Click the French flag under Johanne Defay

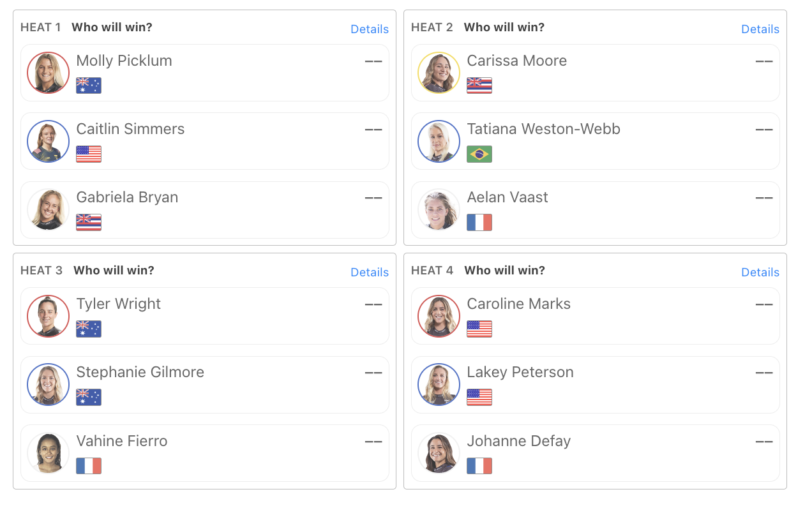[479, 466]
